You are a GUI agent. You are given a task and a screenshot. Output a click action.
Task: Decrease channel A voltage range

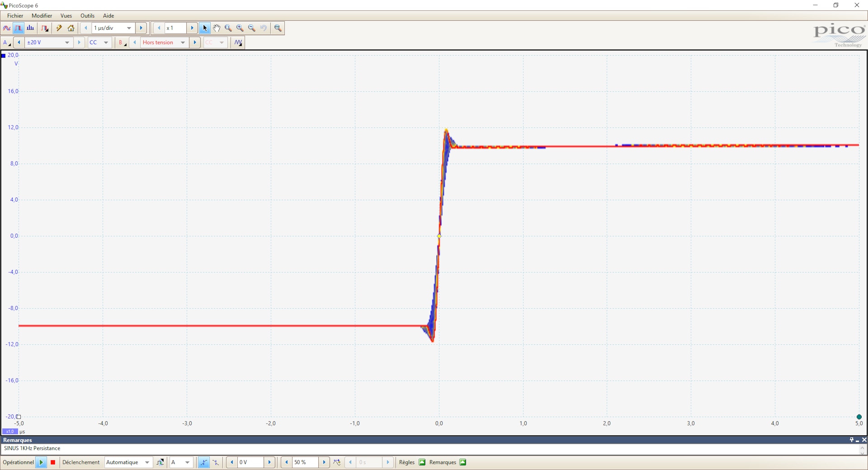19,42
